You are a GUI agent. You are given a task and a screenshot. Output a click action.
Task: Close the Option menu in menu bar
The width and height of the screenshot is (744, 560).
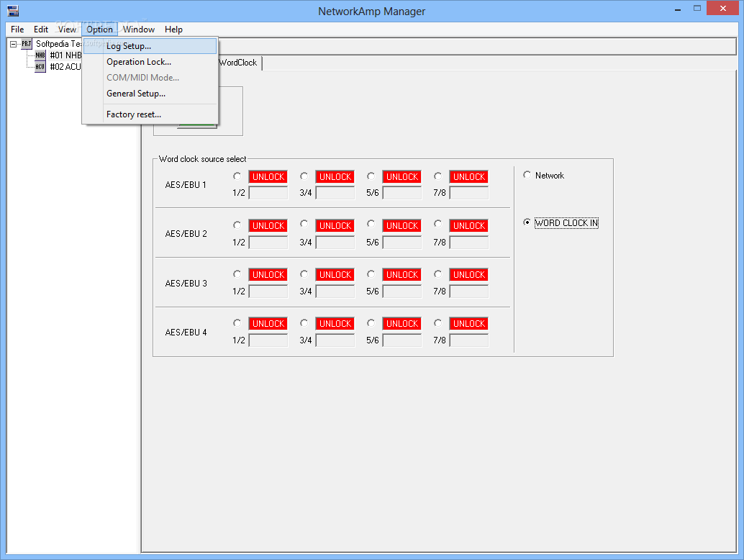[x=99, y=30]
